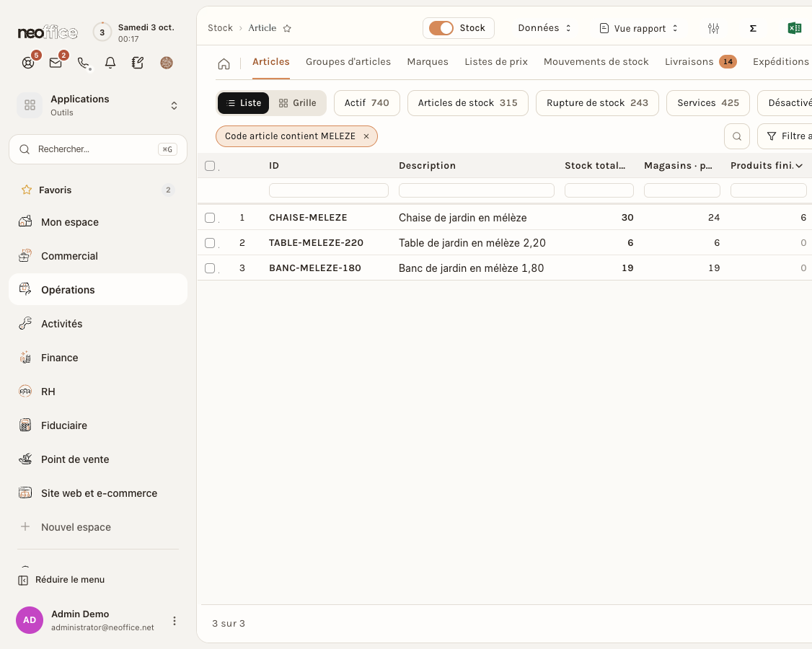Open the Commercial workspace
The height and width of the screenshot is (649, 812).
[98, 256]
